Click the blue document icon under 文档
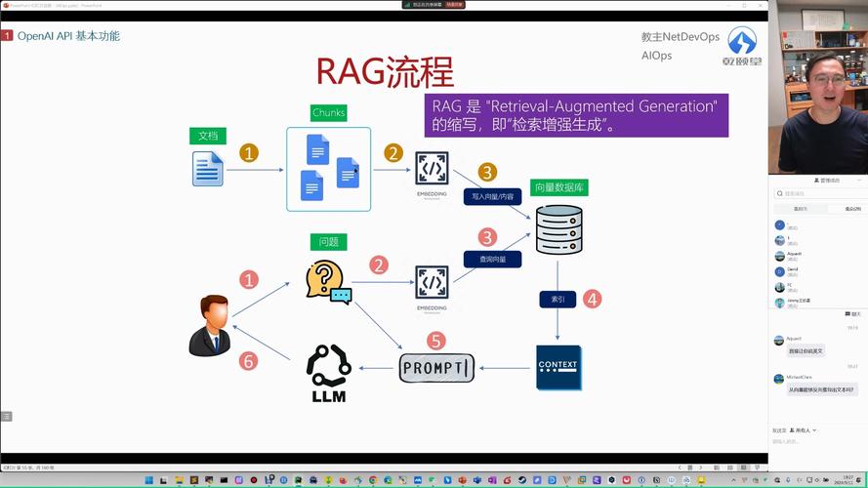The height and width of the screenshot is (488, 868). [x=208, y=169]
